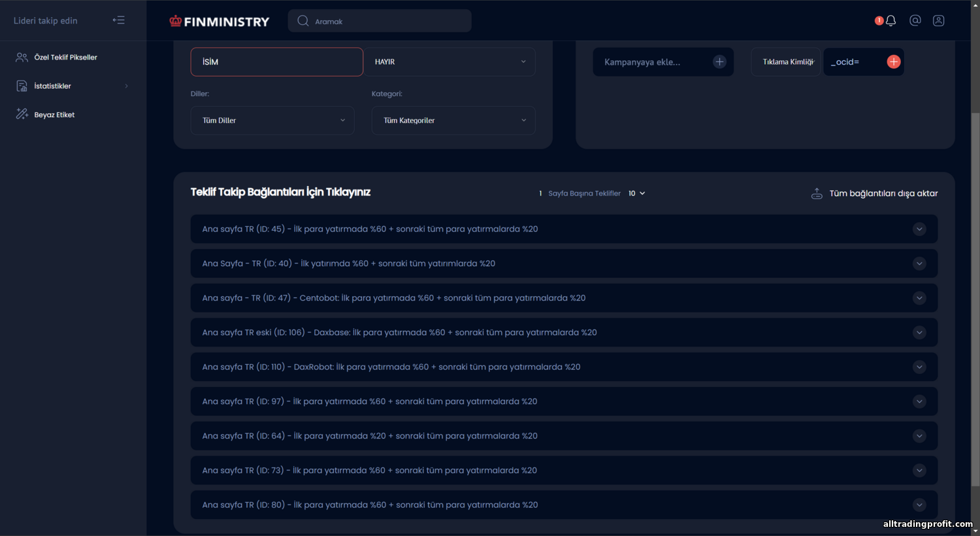Viewport: 980px width, 536px height.
Task: Open the HAYIR dropdown
Action: click(x=449, y=61)
